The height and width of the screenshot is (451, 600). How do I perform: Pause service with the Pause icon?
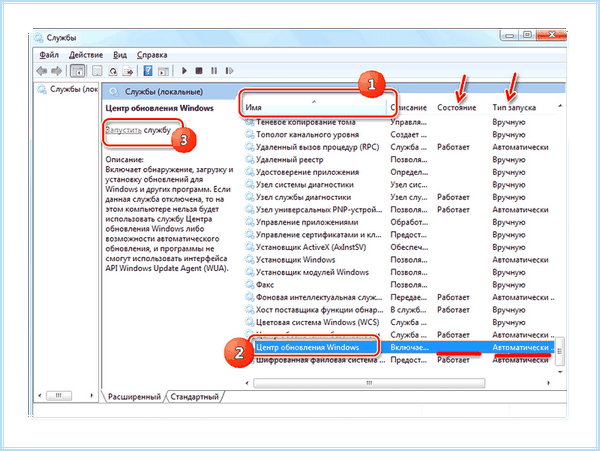tap(214, 71)
